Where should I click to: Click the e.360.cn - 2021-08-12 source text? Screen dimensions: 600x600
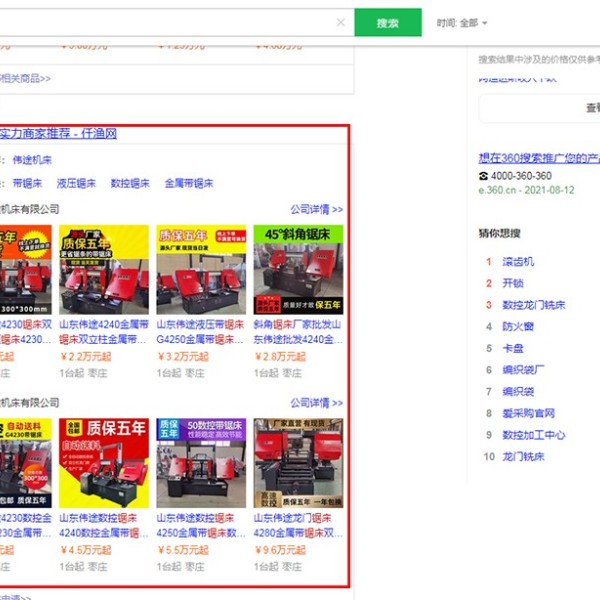click(x=527, y=190)
